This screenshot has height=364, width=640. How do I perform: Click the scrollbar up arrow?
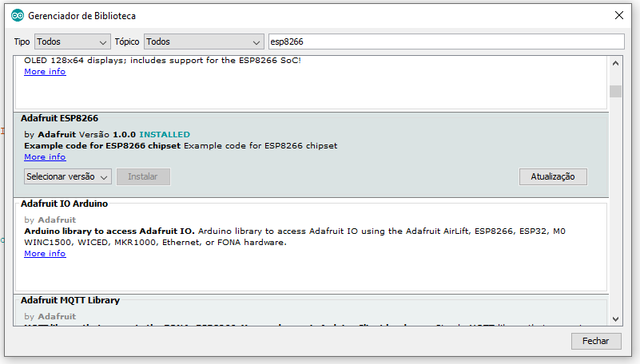point(615,63)
